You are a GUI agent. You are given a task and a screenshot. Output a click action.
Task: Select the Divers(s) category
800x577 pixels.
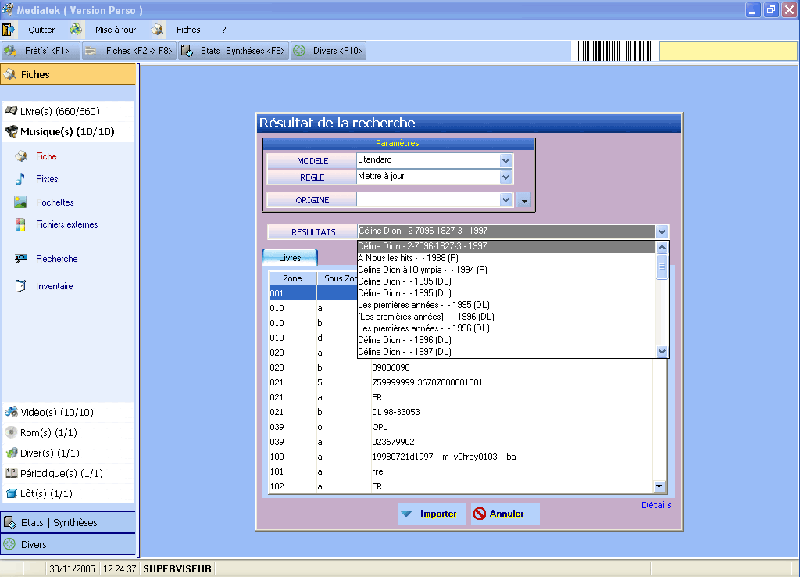pos(68,453)
